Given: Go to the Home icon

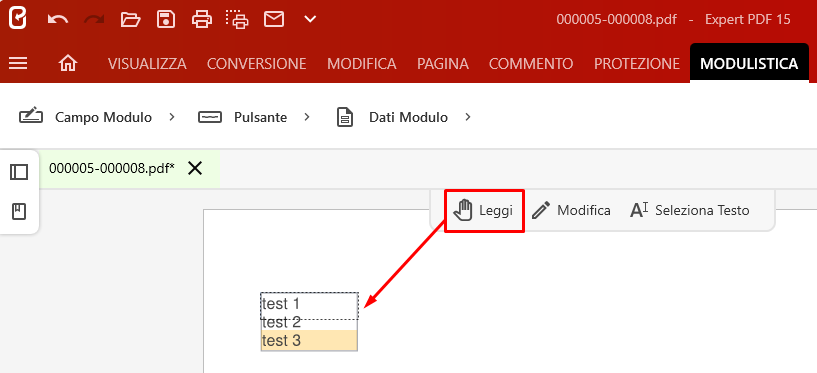Looking at the screenshot, I should pyautogui.click(x=68, y=64).
